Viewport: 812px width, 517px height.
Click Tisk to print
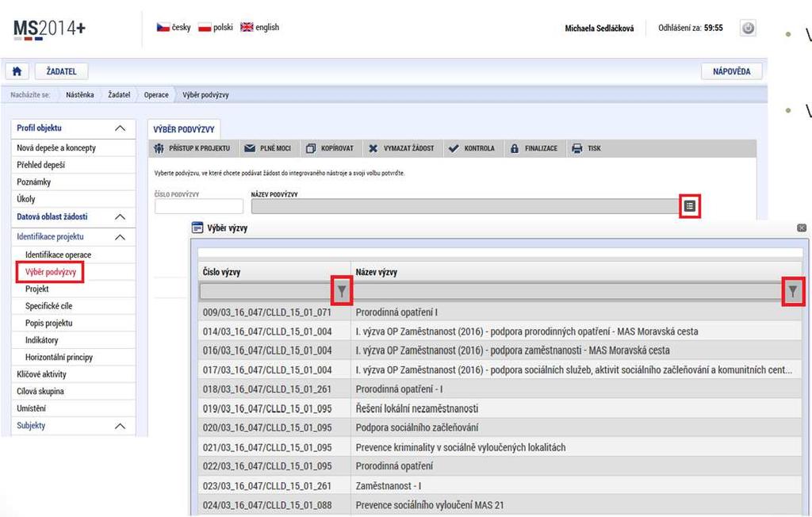pyautogui.click(x=586, y=148)
